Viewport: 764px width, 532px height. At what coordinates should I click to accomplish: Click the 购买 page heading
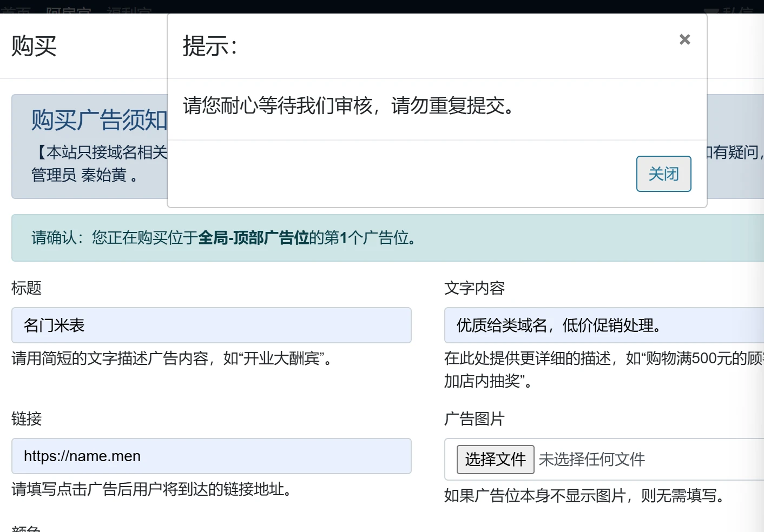pyautogui.click(x=32, y=47)
